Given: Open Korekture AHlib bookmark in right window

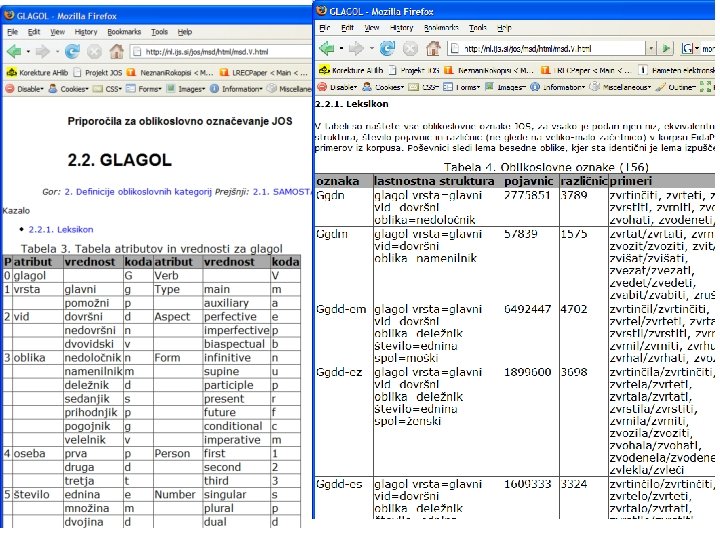Looking at the screenshot, I should click(351, 70).
